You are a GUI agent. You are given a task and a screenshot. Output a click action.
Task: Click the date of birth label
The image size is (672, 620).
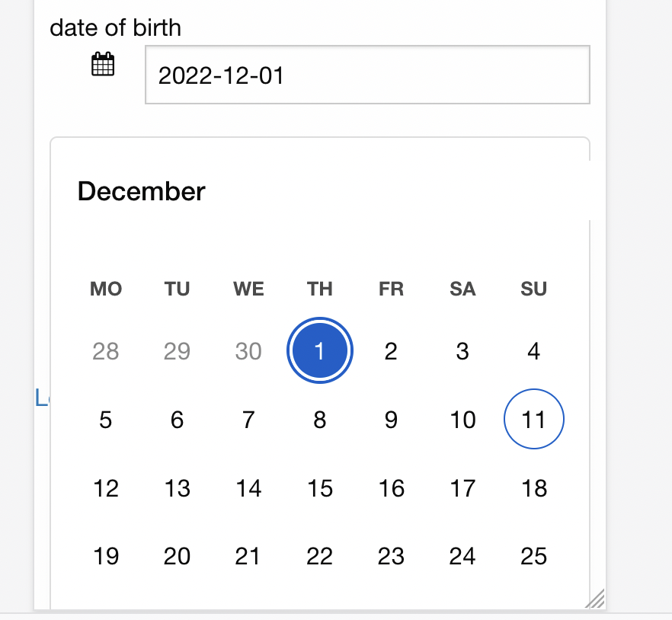[x=115, y=27]
